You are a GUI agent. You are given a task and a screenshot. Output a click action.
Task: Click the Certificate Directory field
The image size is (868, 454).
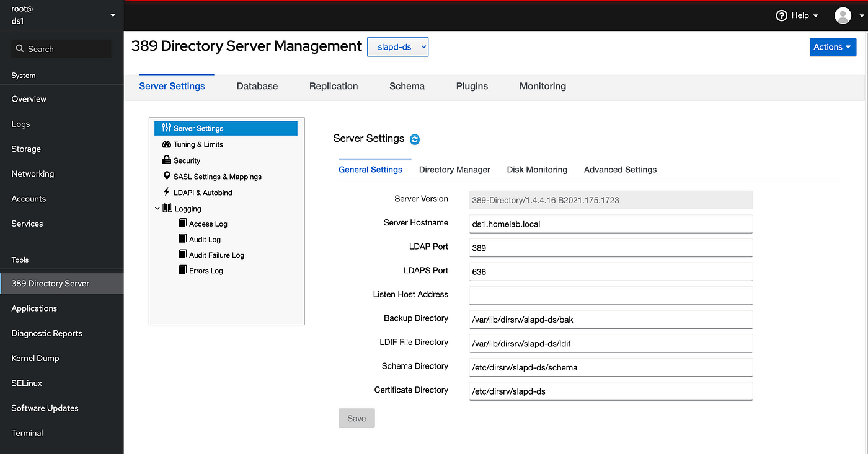click(611, 391)
